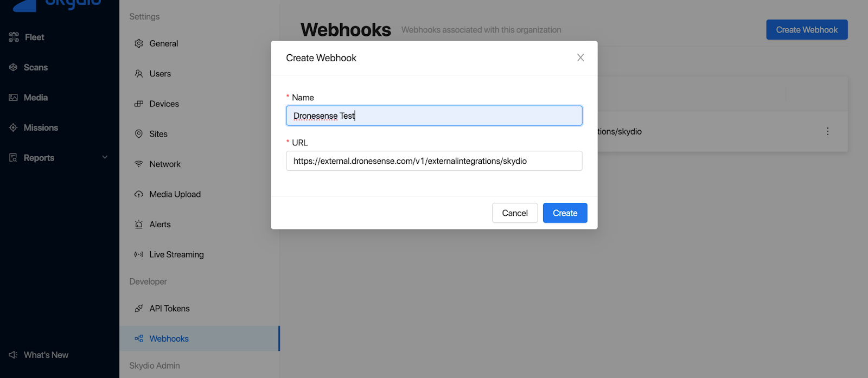This screenshot has width=868, height=378.
Task: Click the Webhooks node icon
Action: [x=139, y=339]
